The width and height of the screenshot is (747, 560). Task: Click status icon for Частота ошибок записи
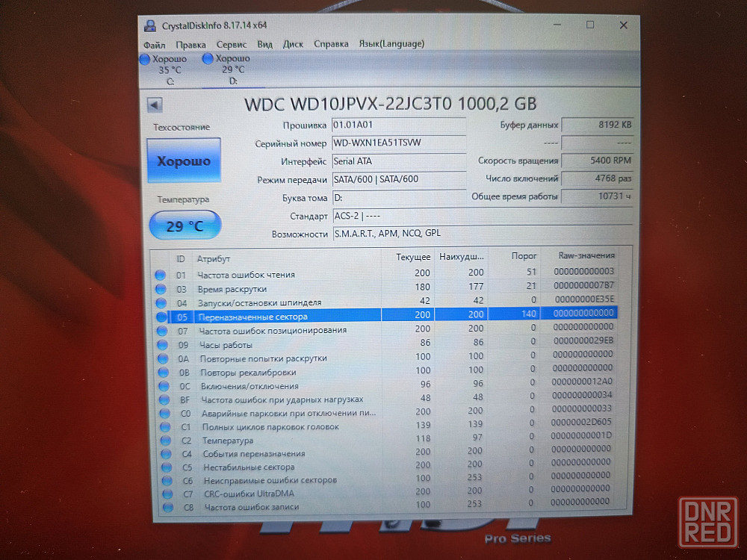[168, 507]
